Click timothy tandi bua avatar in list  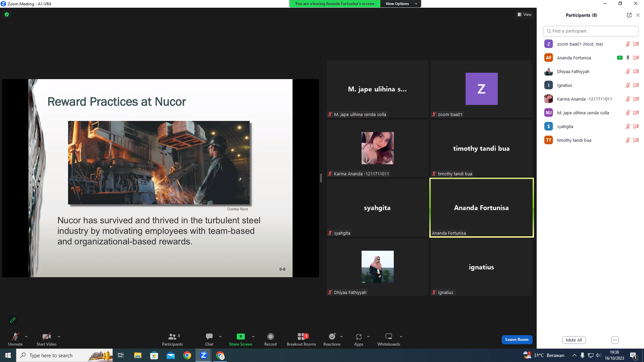click(x=549, y=140)
